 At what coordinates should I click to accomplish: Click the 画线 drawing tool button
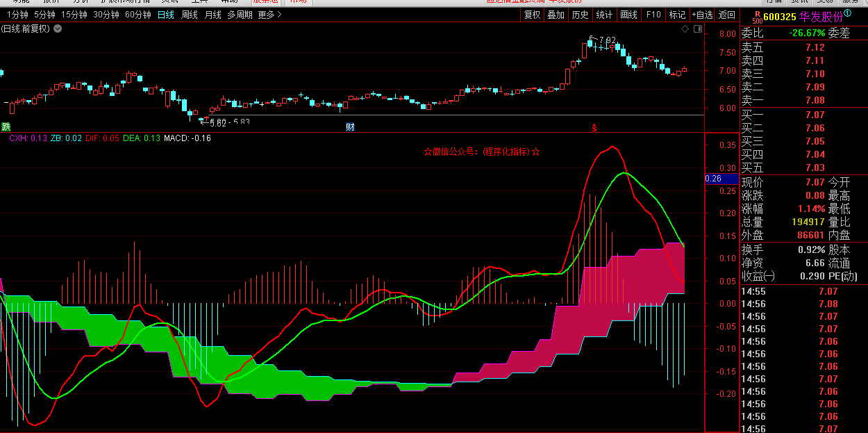point(628,15)
